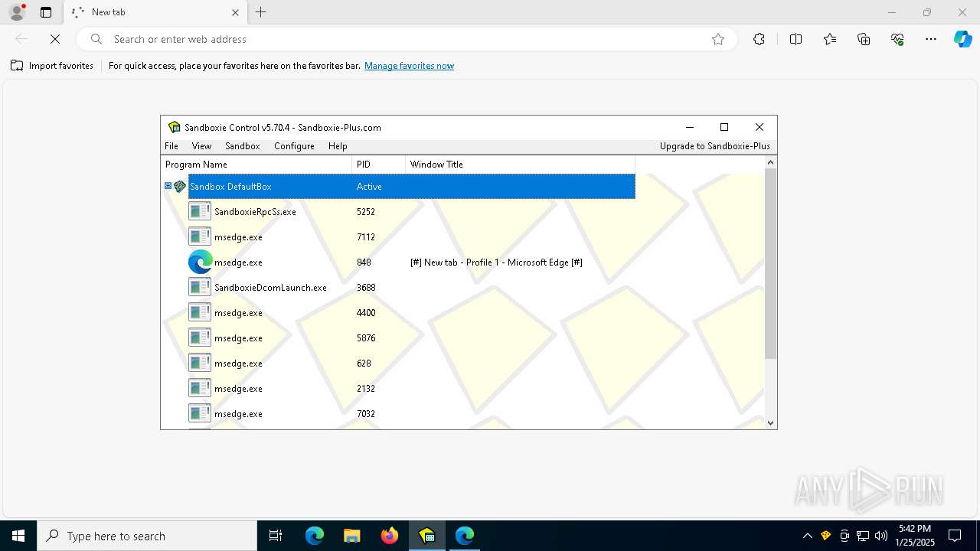Collapse the Sandbox DefaultBox tree node
Image resolution: width=980 pixels, height=551 pixels.
click(x=168, y=186)
